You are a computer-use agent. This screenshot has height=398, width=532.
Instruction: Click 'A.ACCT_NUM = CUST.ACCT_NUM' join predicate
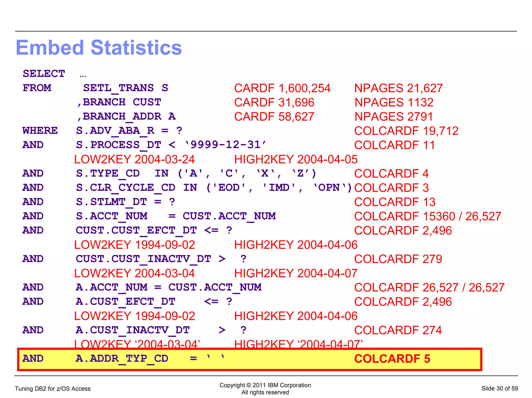[169, 287]
